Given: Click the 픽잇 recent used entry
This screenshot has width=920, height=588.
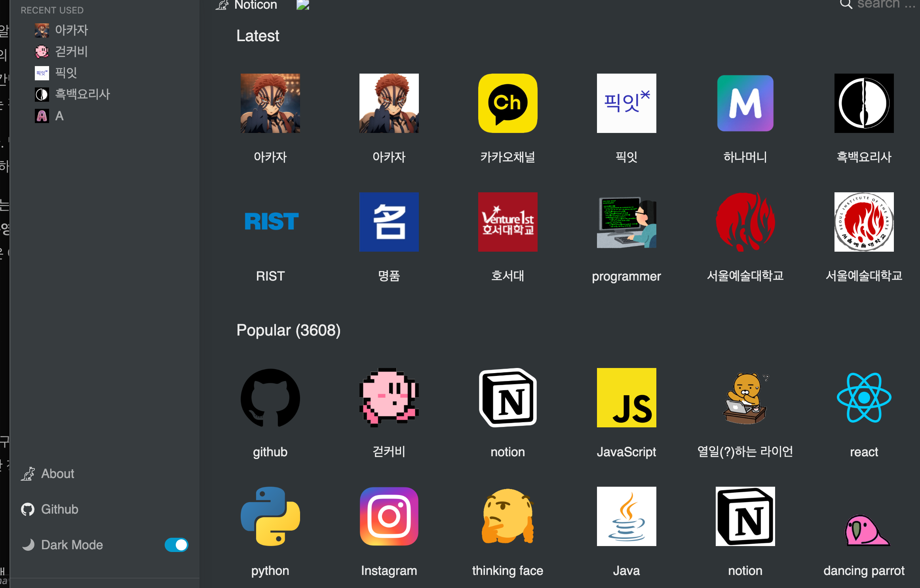Looking at the screenshot, I should click(66, 73).
